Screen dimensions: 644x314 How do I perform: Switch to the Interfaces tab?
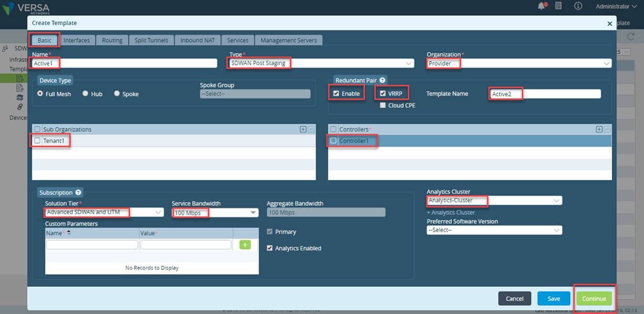(77, 40)
